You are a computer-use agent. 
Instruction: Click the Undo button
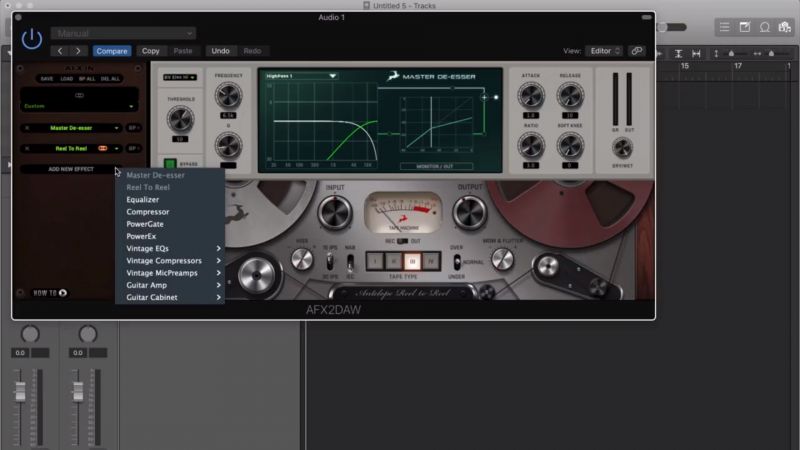tap(220, 51)
